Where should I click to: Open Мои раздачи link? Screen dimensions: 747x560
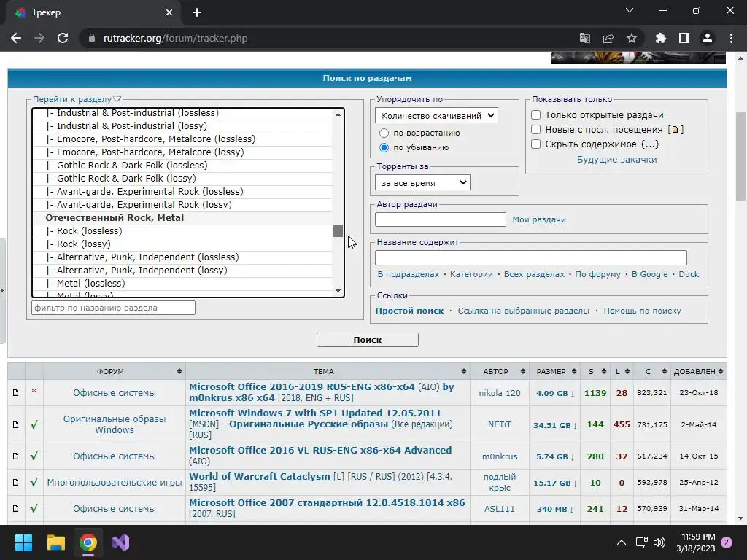(539, 219)
